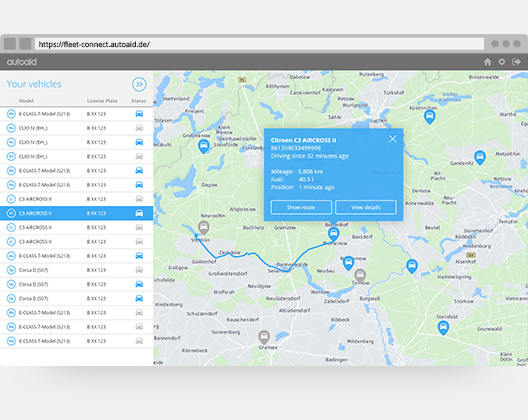Select the blue car marker at Steinfeld

pyautogui.click(x=443, y=327)
